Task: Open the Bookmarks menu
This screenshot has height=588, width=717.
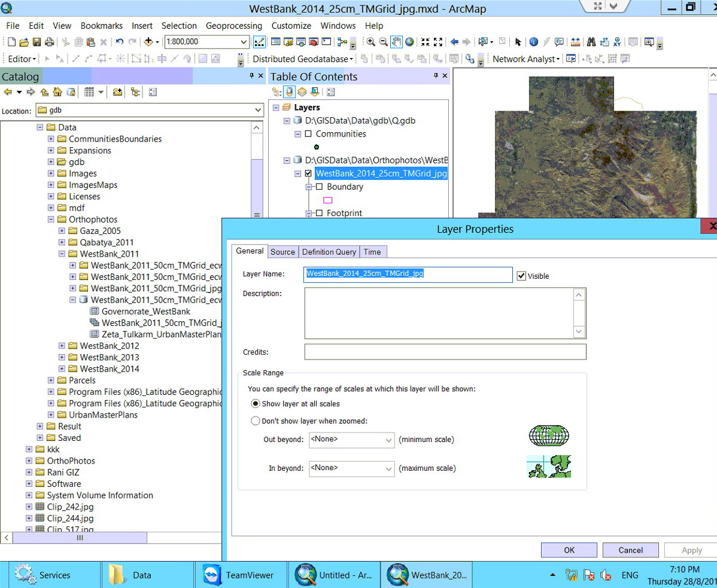Action: [102, 26]
